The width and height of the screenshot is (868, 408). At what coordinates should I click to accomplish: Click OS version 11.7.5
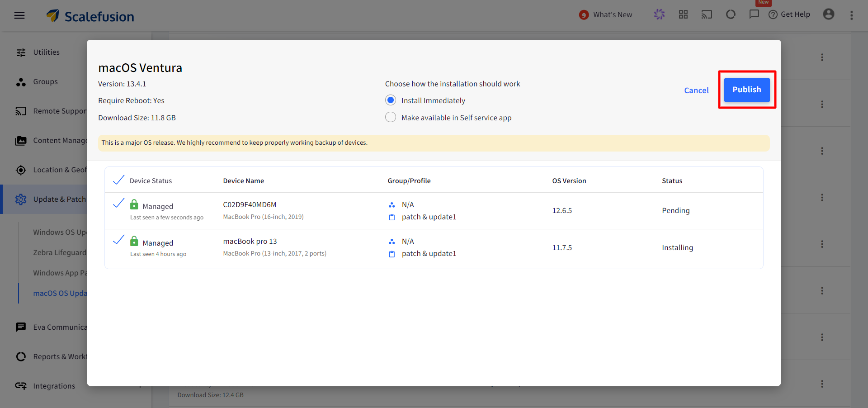562,247
